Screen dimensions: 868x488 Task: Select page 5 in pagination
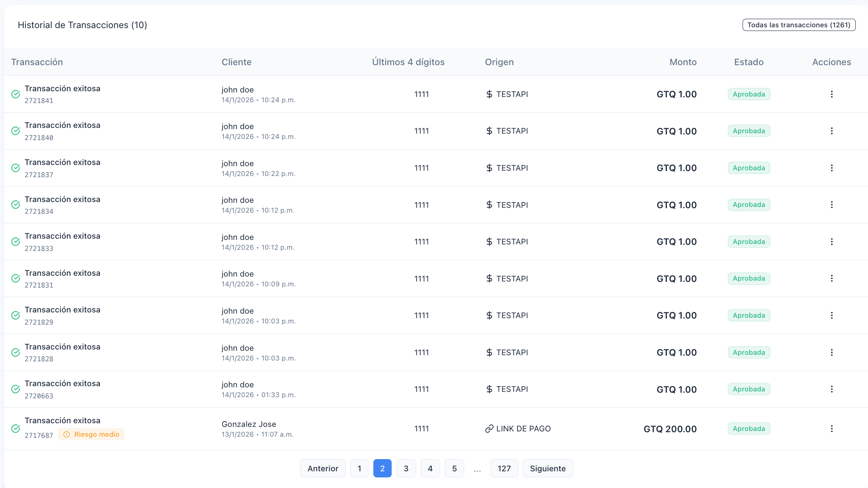tap(454, 468)
